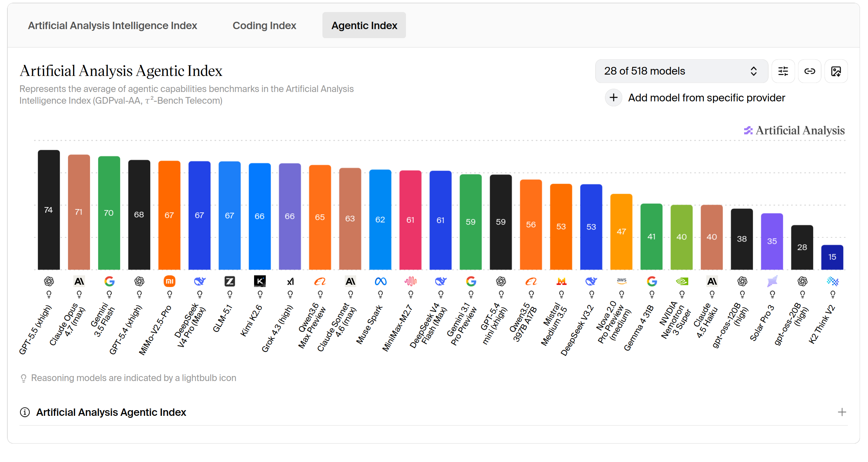Click the "Kimi K2.6" axis label

251,320
